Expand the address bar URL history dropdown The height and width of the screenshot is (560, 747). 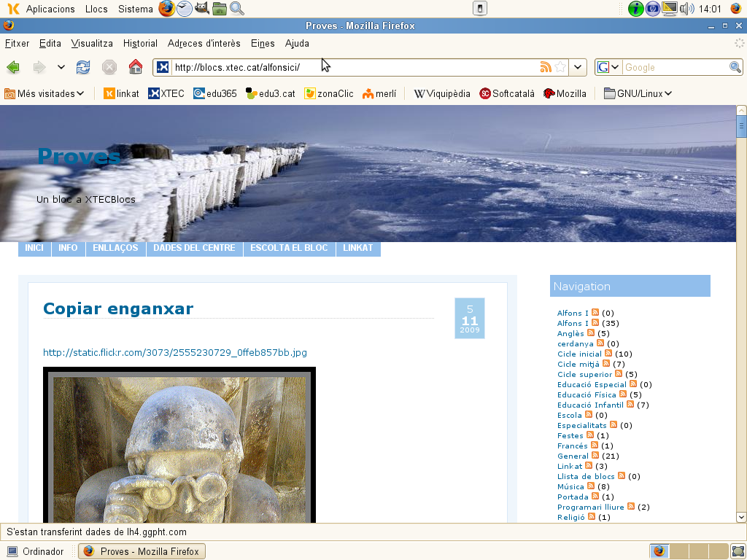tap(578, 67)
